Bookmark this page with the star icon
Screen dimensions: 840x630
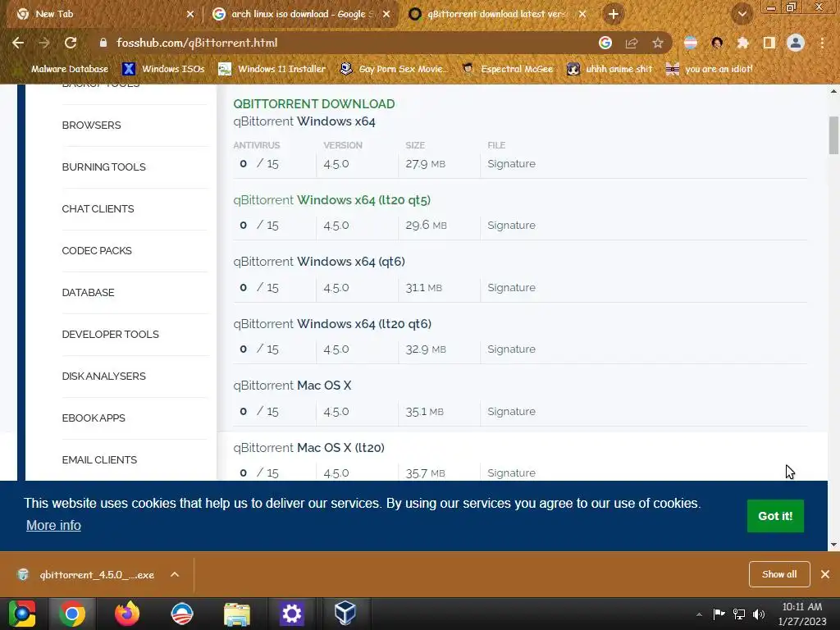click(657, 43)
